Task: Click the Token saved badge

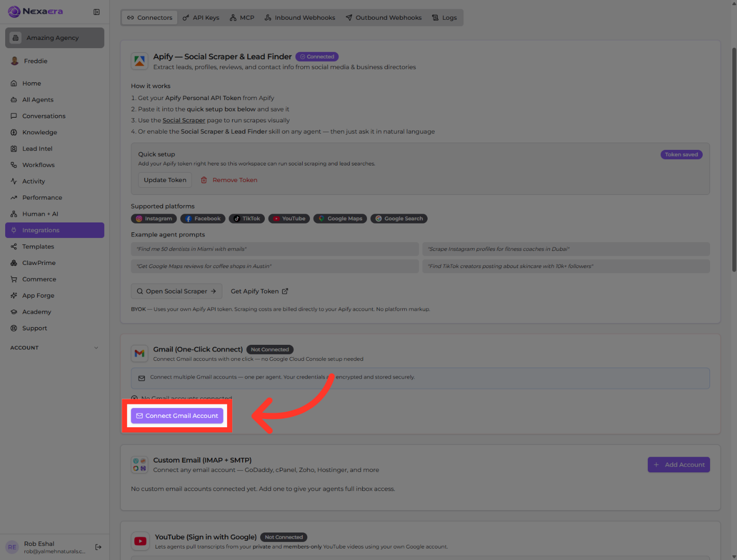Action: coord(681,155)
